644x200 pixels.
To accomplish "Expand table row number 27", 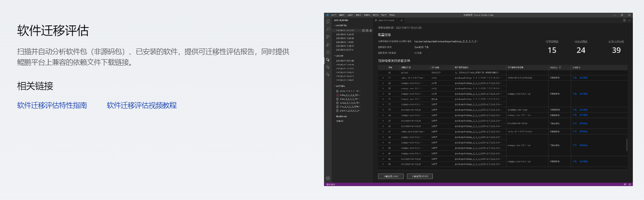I will [383, 78].
